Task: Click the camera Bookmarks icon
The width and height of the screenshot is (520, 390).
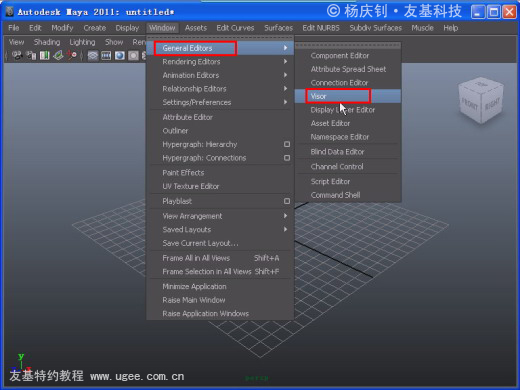Action: 45,55
